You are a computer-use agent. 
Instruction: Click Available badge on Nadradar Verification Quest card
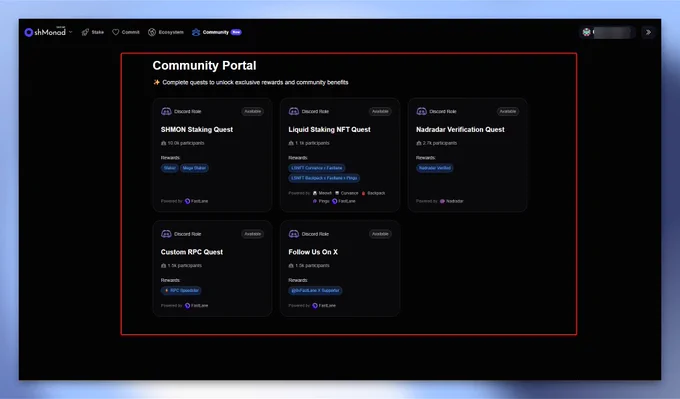tap(508, 111)
